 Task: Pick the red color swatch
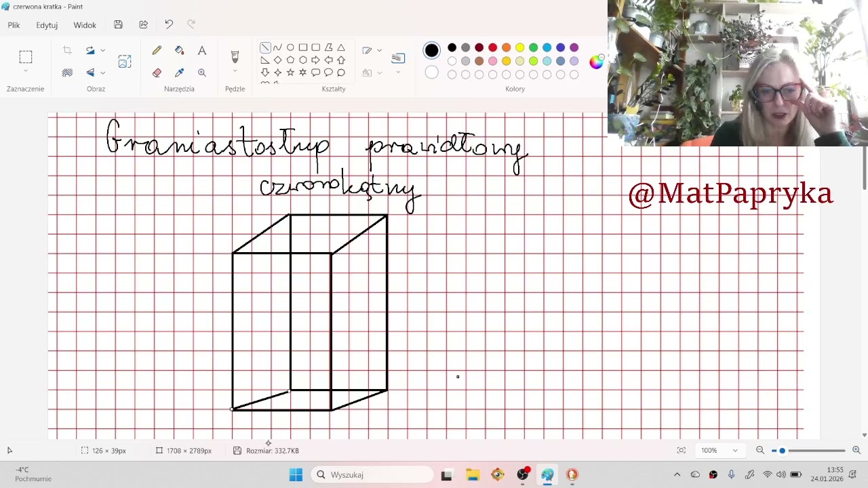[493, 47]
